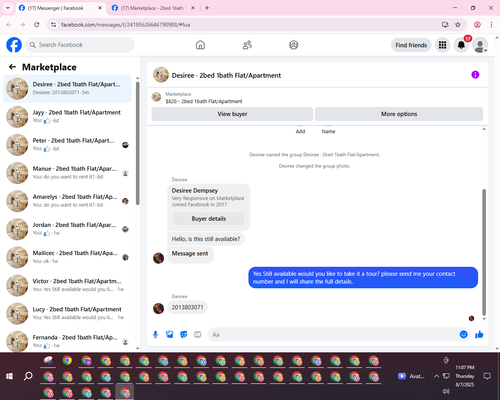Open Notifications bell icon
The image size is (500, 400).
click(x=461, y=45)
